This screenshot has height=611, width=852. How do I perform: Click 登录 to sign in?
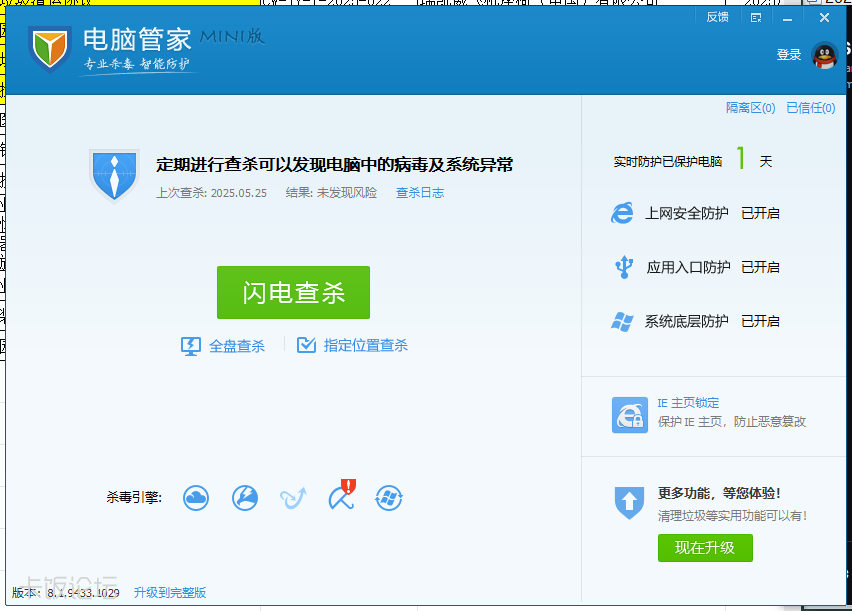point(788,55)
